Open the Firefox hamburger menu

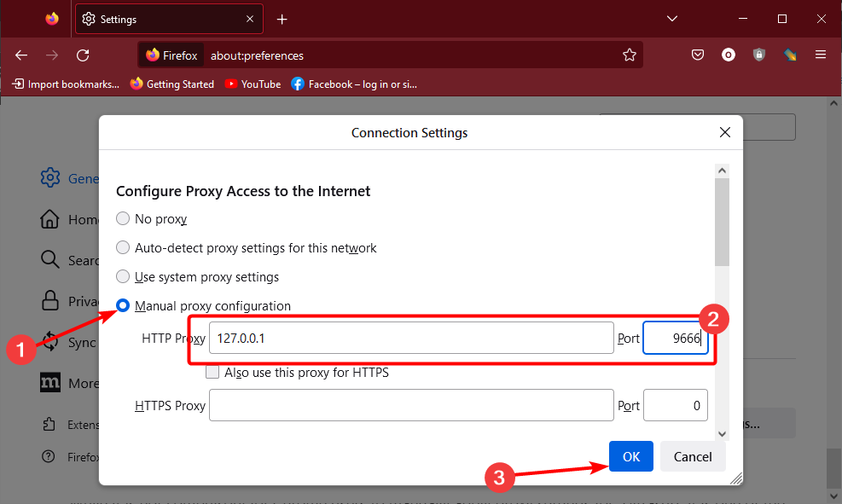[x=821, y=55]
